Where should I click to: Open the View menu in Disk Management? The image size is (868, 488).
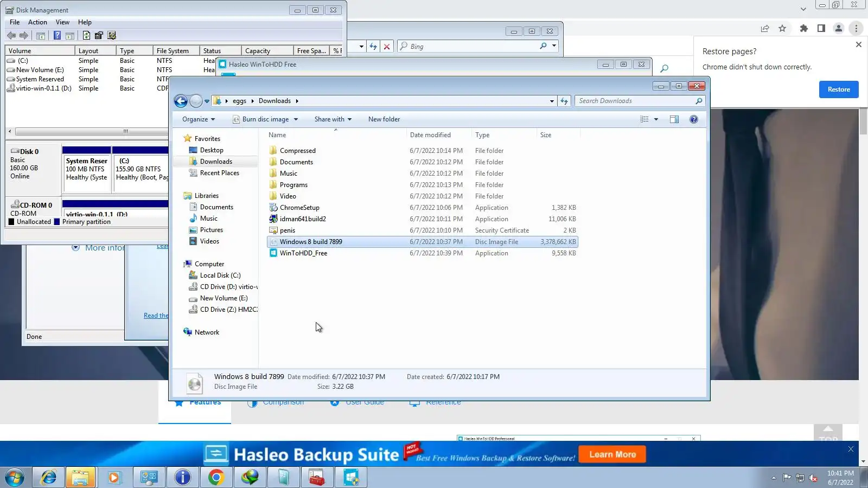pyautogui.click(x=62, y=22)
